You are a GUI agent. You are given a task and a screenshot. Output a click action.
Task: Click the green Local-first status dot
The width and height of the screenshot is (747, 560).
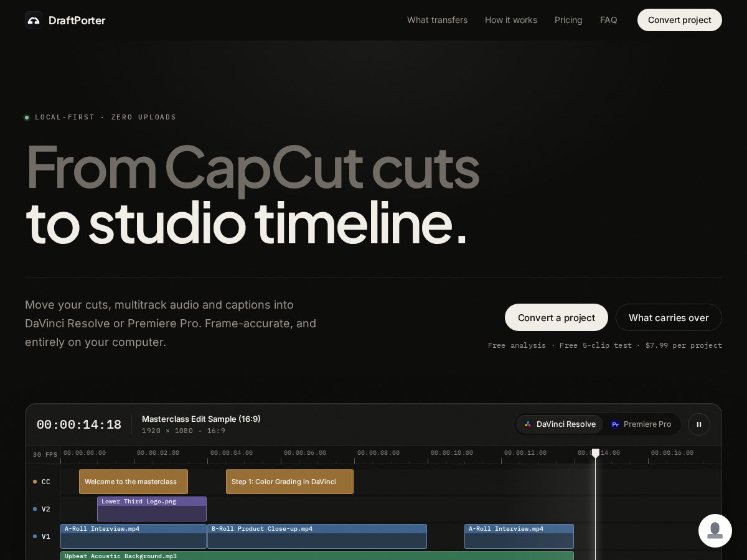[27, 117]
